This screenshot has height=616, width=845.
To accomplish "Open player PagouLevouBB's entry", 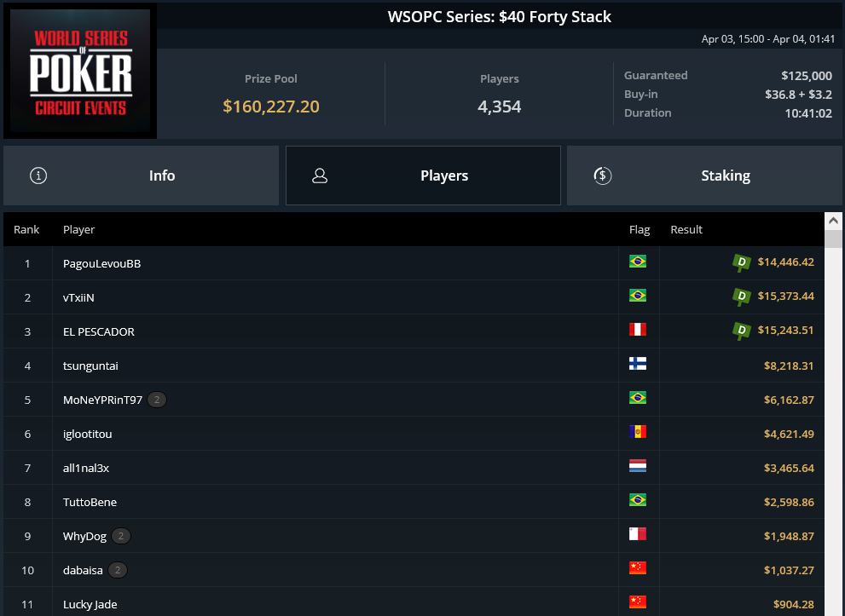I will pos(101,263).
